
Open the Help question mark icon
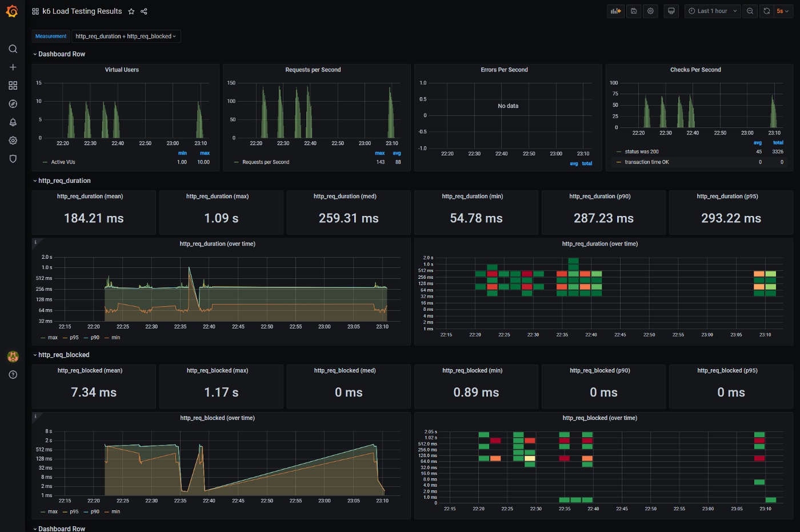click(x=13, y=375)
